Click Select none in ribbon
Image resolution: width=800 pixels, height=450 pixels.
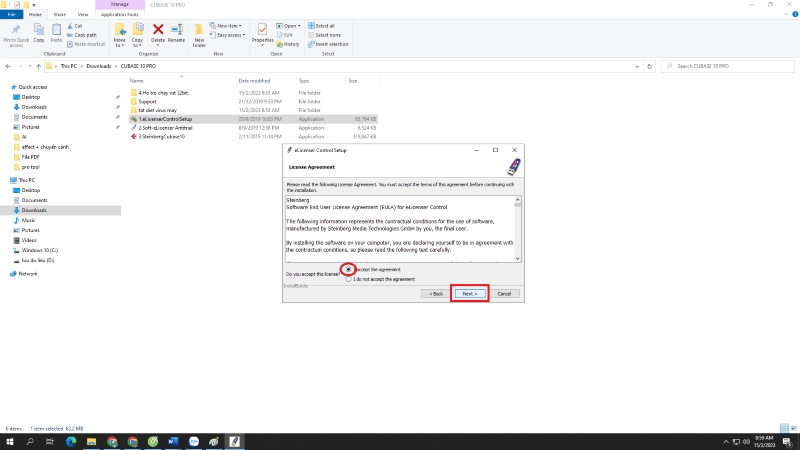tap(324, 35)
